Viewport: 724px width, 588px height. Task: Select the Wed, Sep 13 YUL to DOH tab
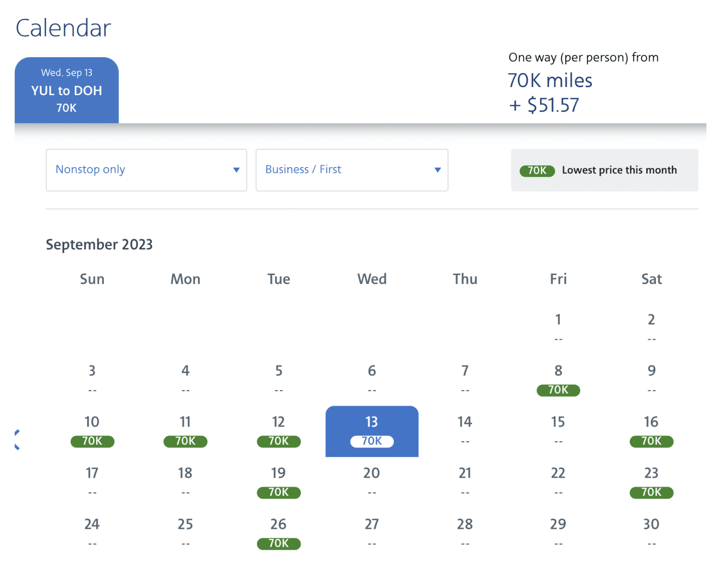(x=67, y=90)
